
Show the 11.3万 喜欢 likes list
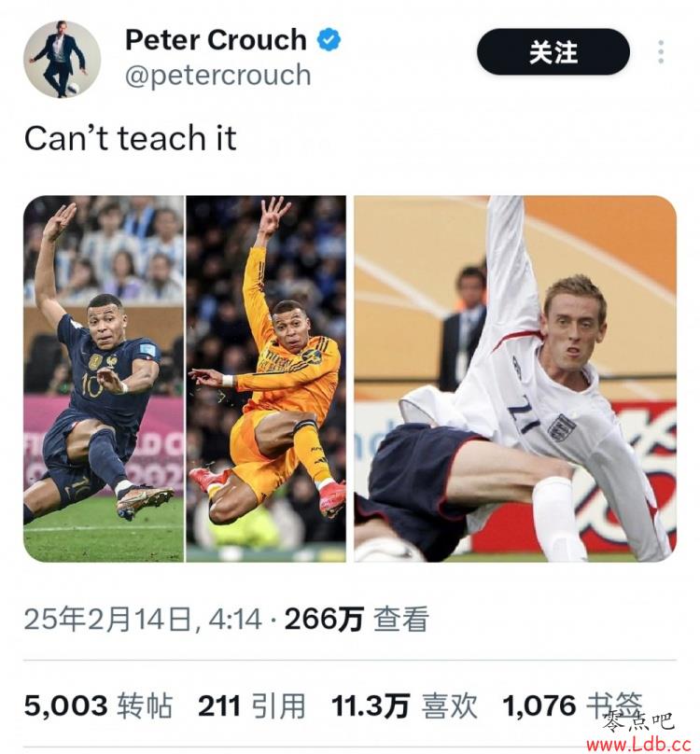click(x=405, y=705)
